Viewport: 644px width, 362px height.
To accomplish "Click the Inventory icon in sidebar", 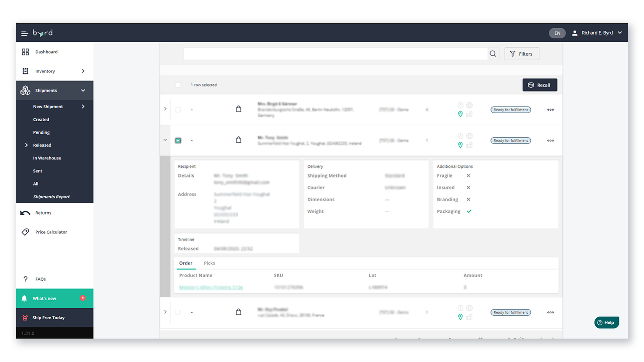I will pos(26,71).
